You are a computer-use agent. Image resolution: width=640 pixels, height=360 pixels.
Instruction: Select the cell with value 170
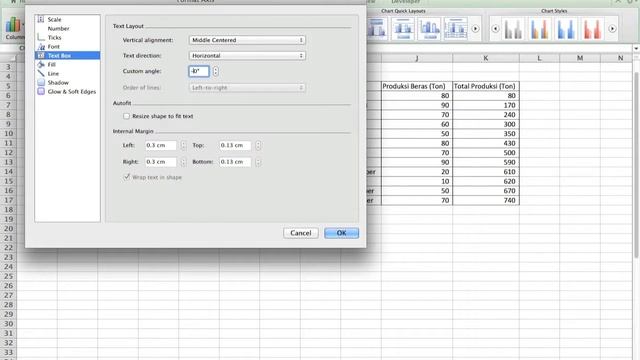tap(486, 105)
